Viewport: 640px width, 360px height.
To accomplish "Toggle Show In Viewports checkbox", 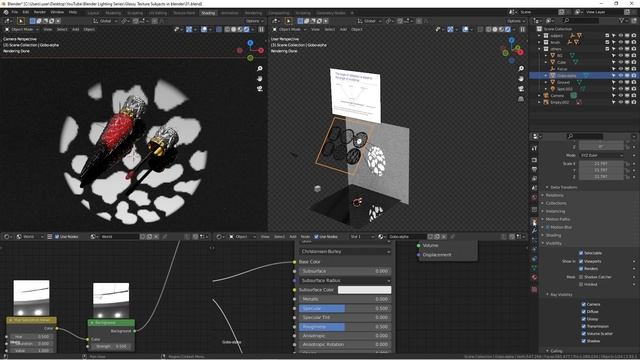I will coord(581,261).
